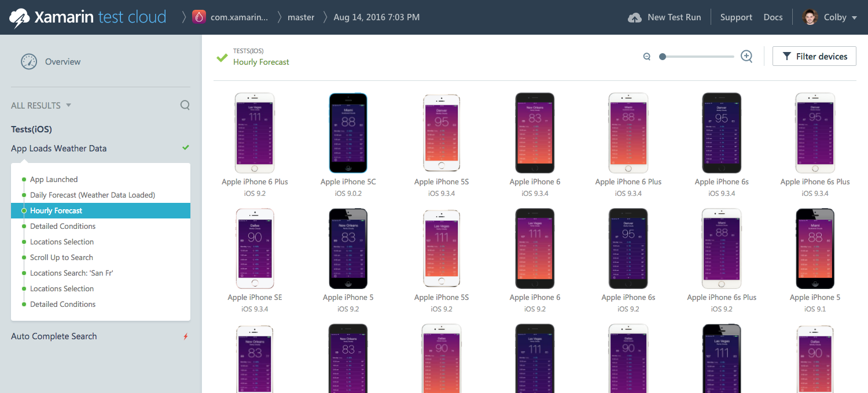The image size is (868, 393).
Task: Click the Auto Complete Search failure bolt
Action: [x=186, y=336]
